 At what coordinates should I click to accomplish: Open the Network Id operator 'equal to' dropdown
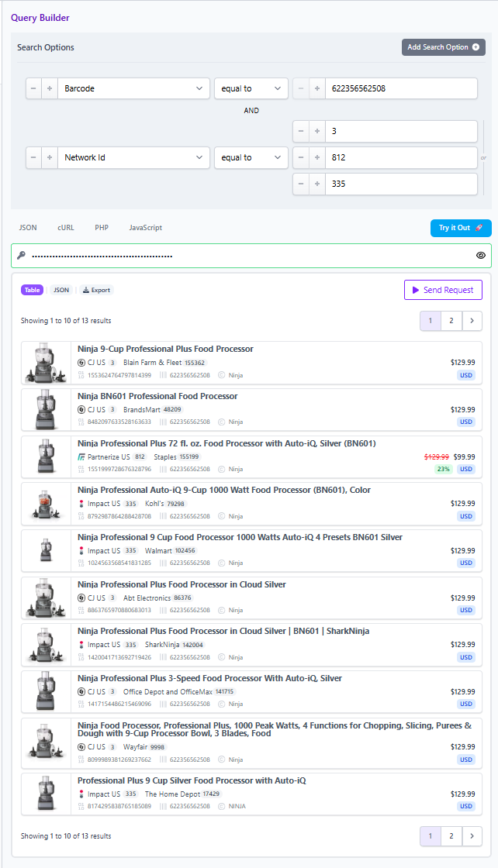pyautogui.click(x=251, y=158)
